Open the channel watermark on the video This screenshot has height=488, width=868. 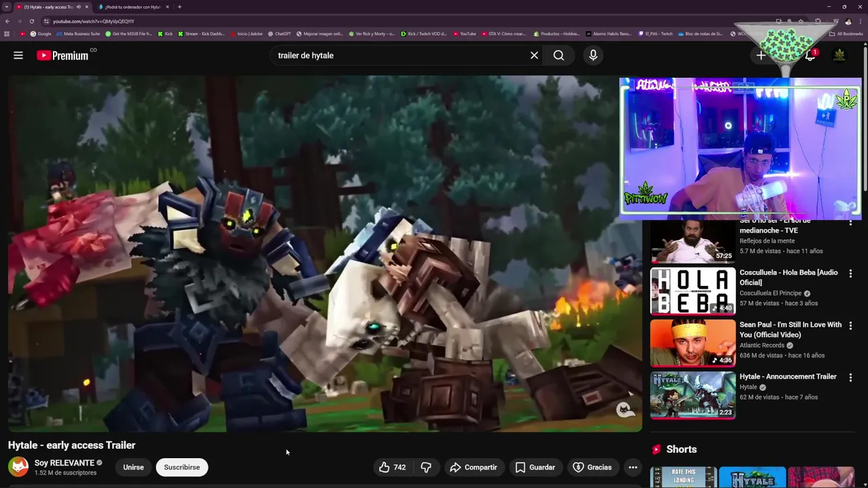point(625,409)
